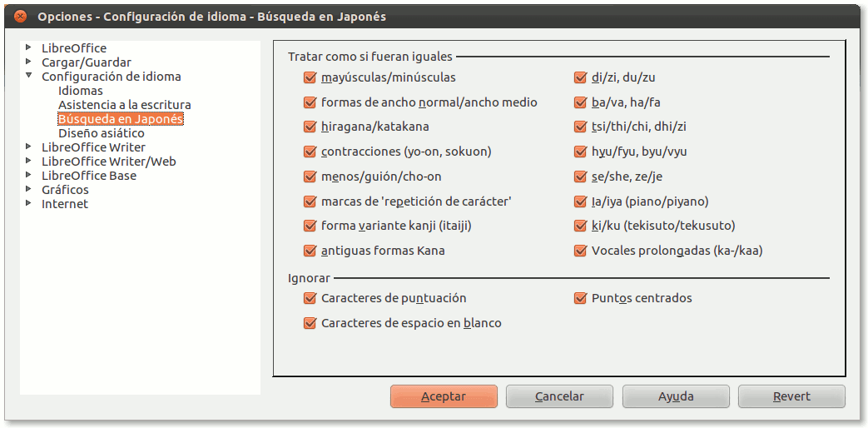868x428 pixels.
Task: Select Diseño asiático tree entry
Action: [101, 133]
